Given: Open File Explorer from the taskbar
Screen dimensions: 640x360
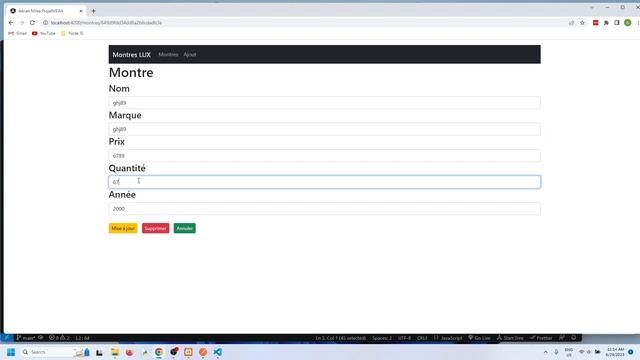Looking at the screenshot, I should (115, 352).
